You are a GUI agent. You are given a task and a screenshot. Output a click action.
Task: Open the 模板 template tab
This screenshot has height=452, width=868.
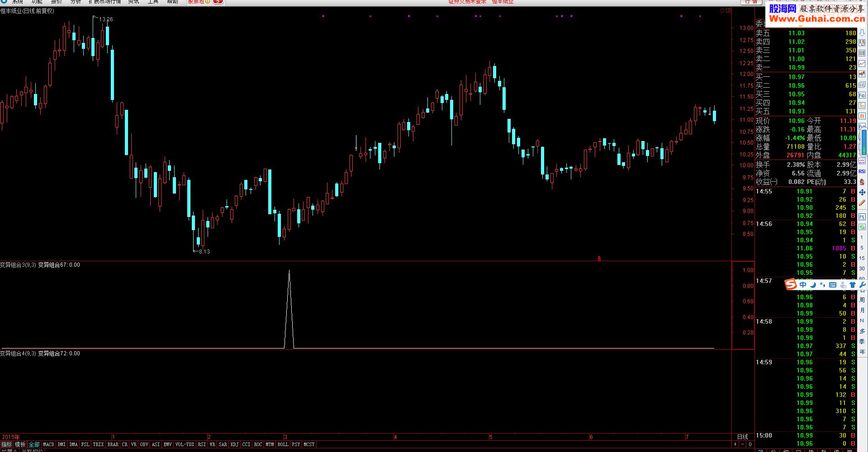[20, 444]
